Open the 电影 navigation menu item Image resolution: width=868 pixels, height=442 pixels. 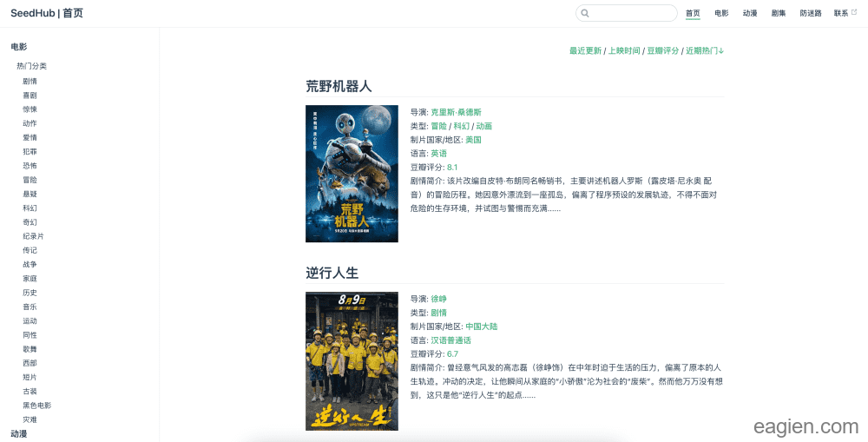(721, 13)
